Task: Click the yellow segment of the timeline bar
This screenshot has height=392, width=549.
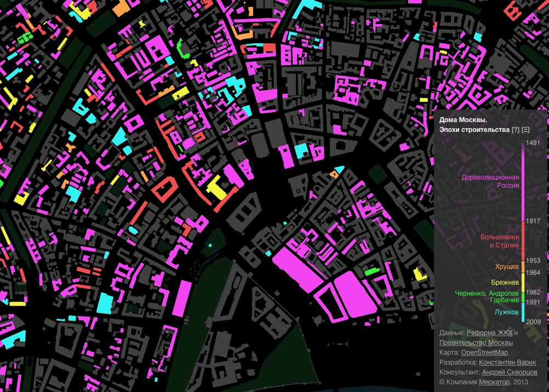Action: (523, 283)
